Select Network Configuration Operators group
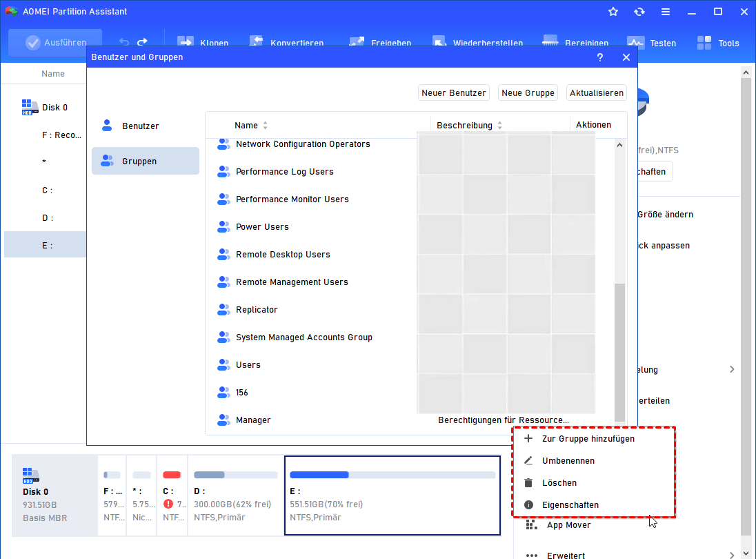Viewport: 756px width, 559px height. pyautogui.click(x=303, y=144)
